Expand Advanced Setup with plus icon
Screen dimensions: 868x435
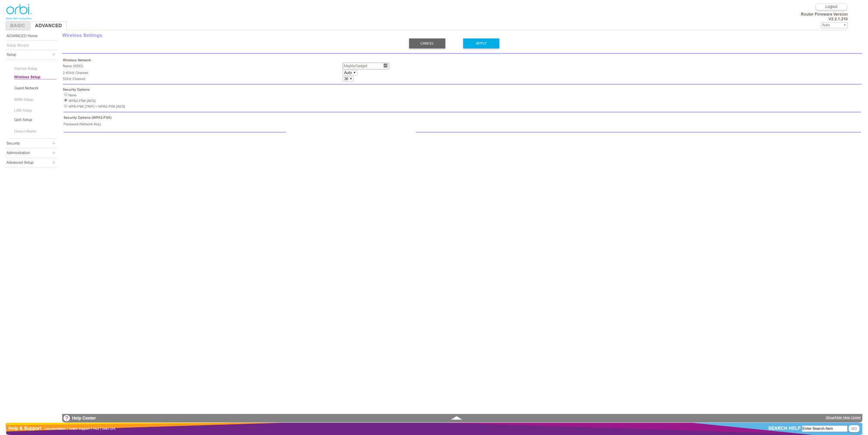tap(54, 162)
